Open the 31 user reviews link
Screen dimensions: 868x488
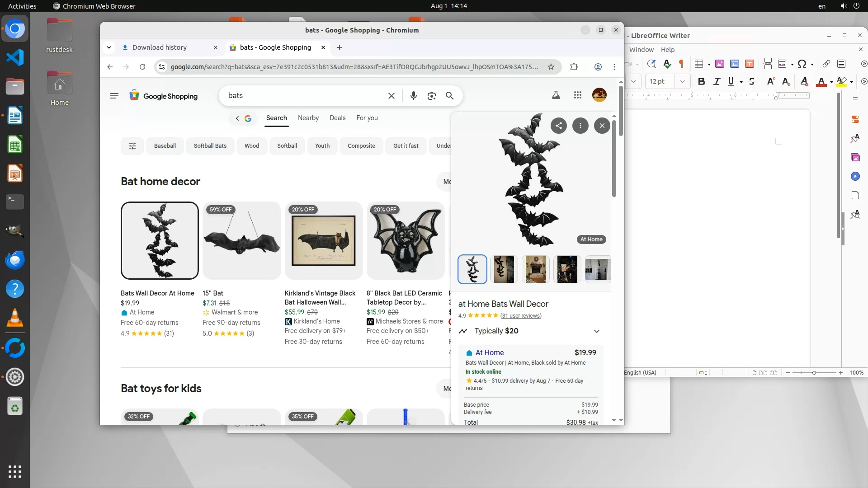[521, 316]
